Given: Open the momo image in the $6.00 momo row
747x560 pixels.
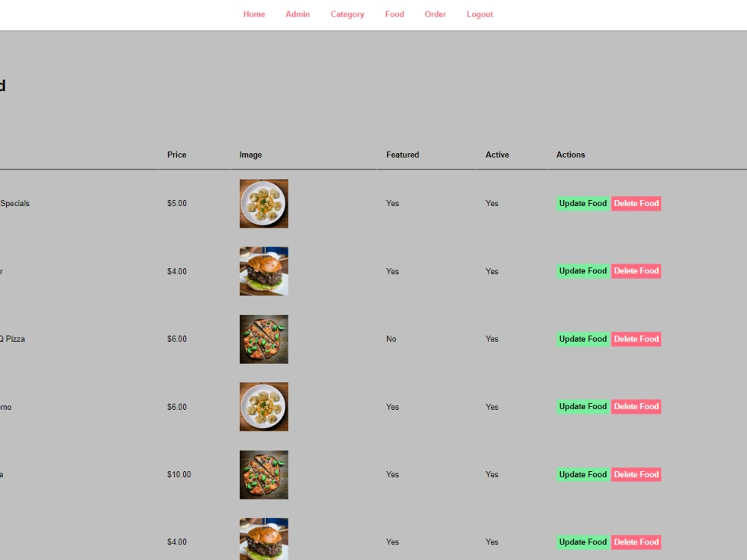Looking at the screenshot, I should pos(264,407).
